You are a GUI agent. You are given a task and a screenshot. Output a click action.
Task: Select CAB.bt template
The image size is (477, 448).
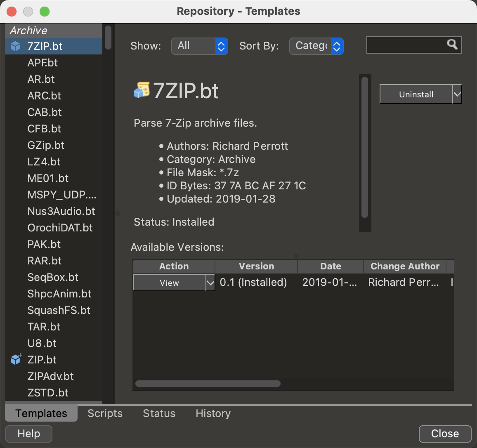[x=54, y=112]
